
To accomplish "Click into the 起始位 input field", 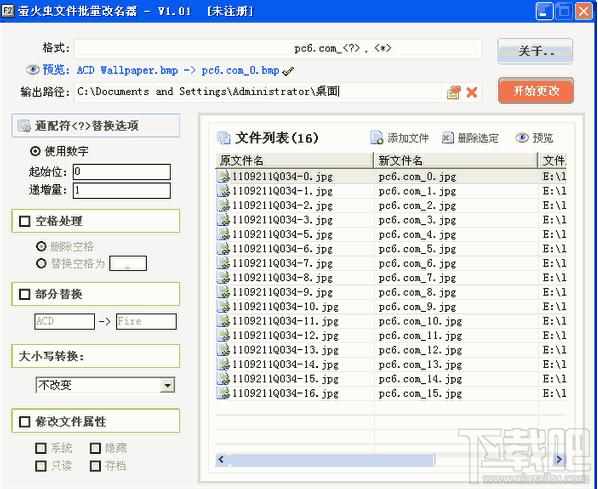I will (x=122, y=172).
